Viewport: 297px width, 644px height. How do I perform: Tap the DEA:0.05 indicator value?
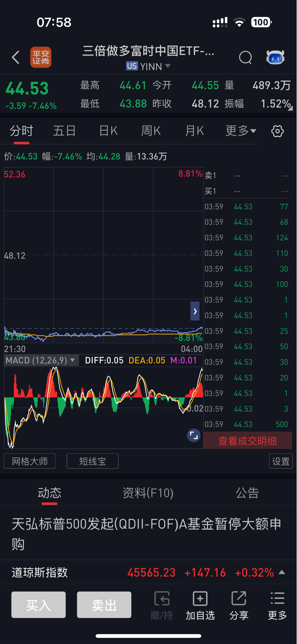(147, 360)
